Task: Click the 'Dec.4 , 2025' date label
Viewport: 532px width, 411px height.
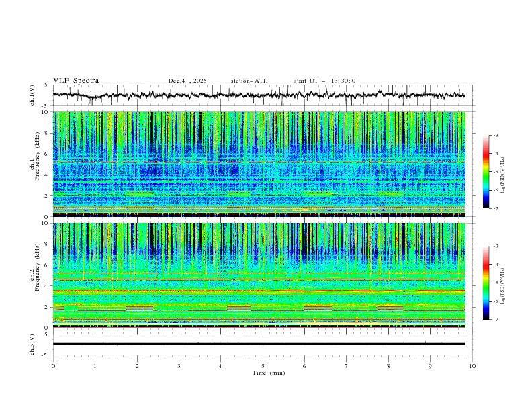Action: pos(187,81)
